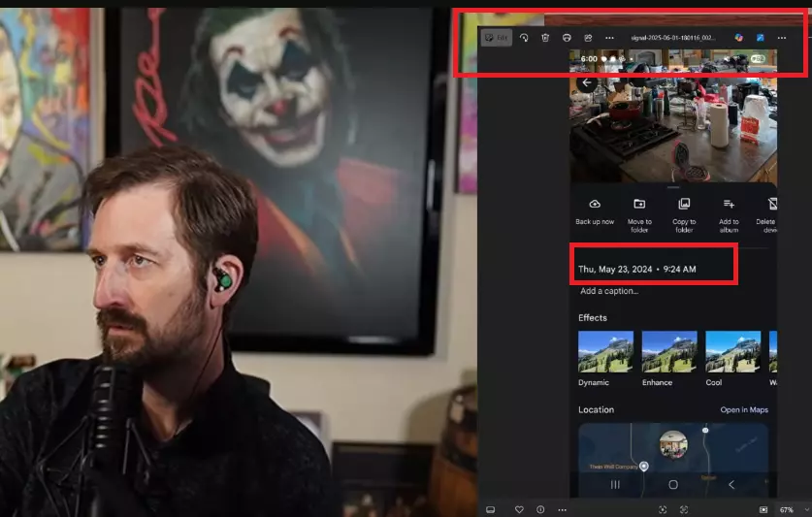Favorite the photo with the heart icon

[x=519, y=510]
